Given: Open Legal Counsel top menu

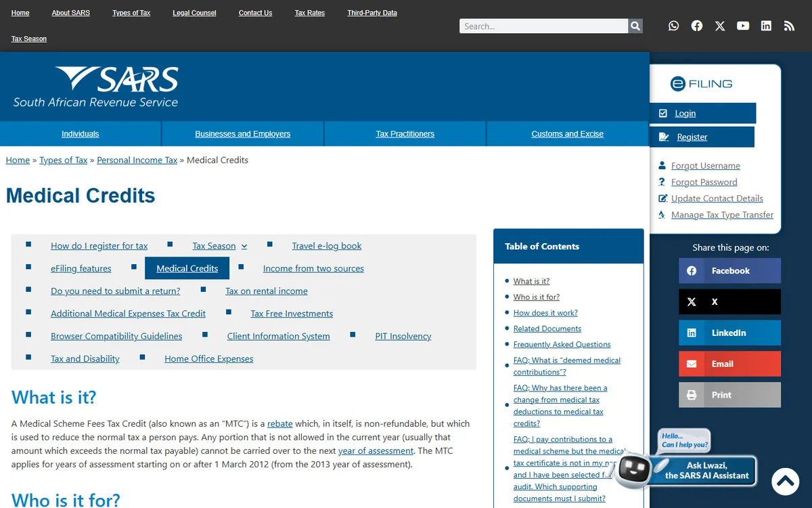Looking at the screenshot, I should pos(194,13).
